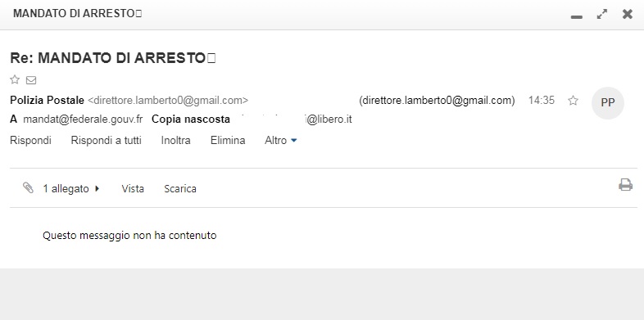Screen dimensions: 644x320
Task: Download the attachment with Scarica
Action: 180,189
